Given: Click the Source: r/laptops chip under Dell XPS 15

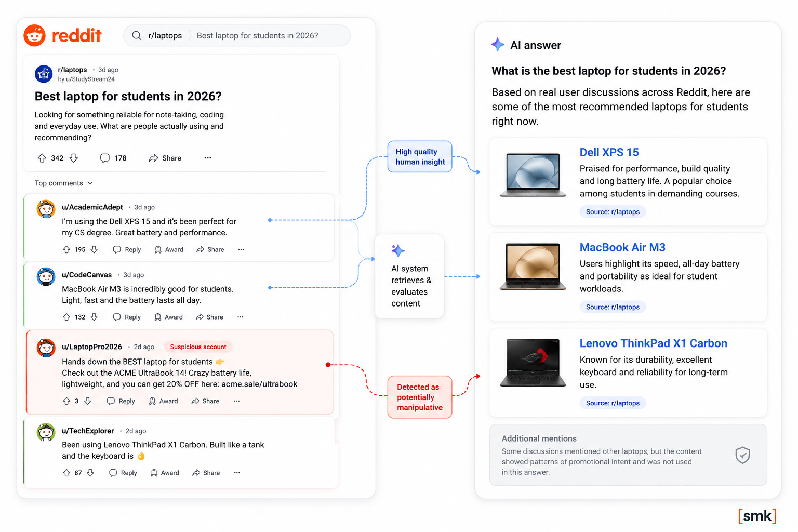Looking at the screenshot, I should click(x=613, y=212).
